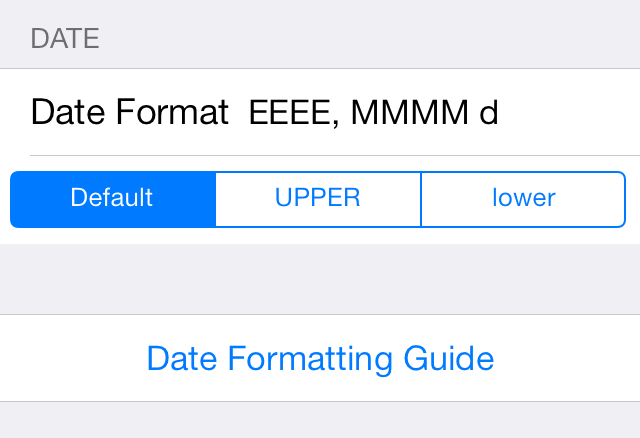Image resolution: width=640 pixels, height=438 pixels.
Task: Tap the gray footer below the guide row
Action: 320,420
